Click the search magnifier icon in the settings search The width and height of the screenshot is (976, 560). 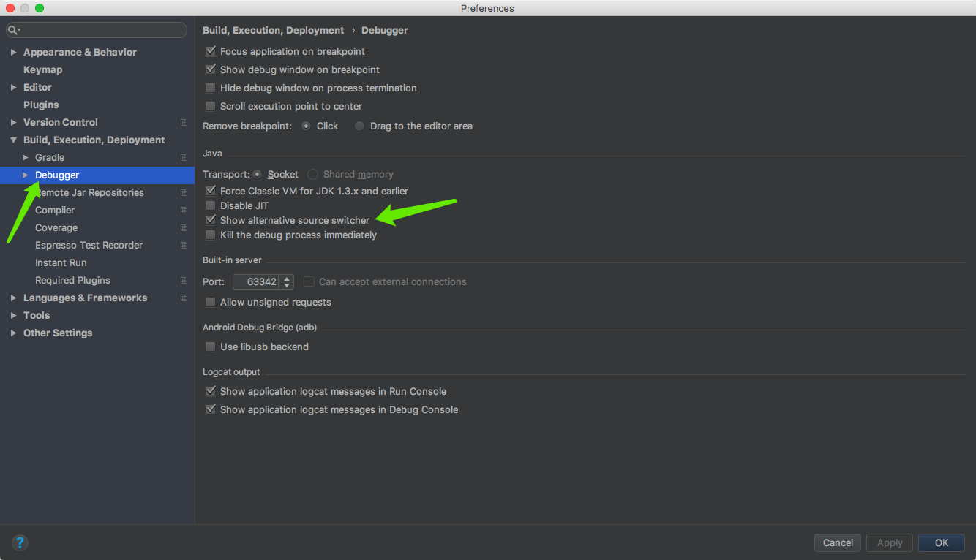coord(13,30)
